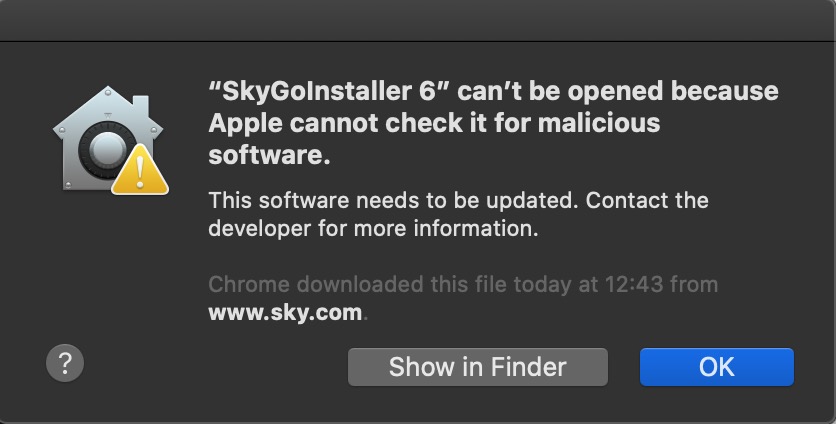Click "This software needs to be updated" message
The image size is (836, 424).
point(392,200)
